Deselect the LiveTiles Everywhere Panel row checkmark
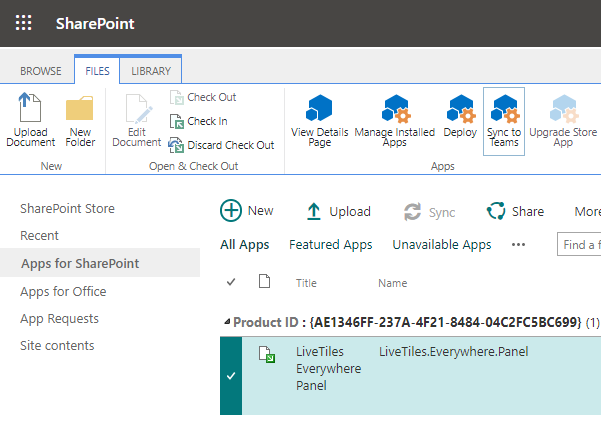Screen dimensions: 601x429 tap(231, 376)
